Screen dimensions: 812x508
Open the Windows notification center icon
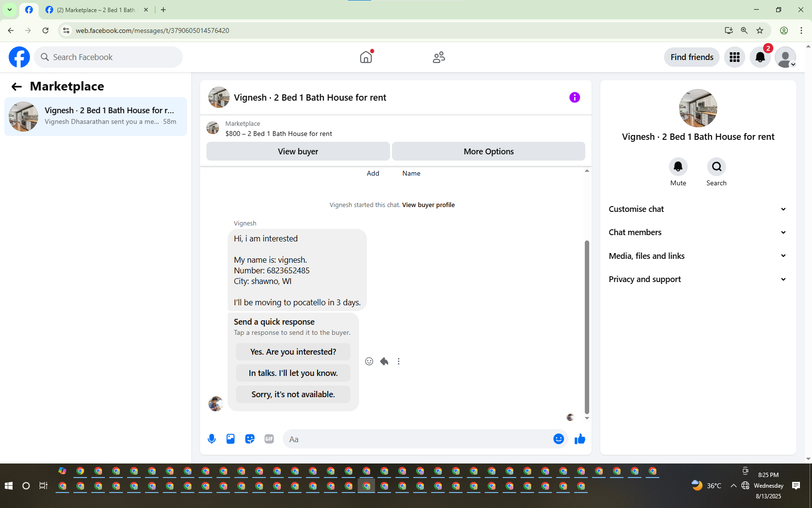(796, 486)
